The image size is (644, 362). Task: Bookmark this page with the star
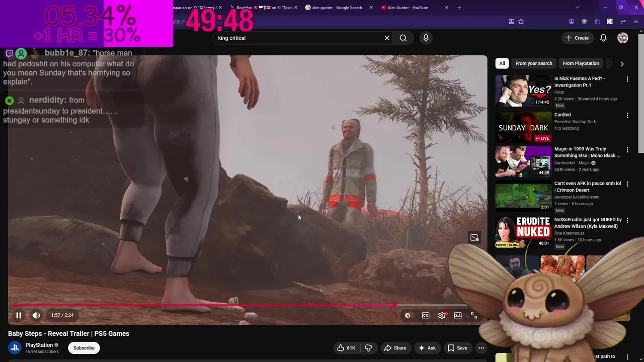[x=521, y=22]
